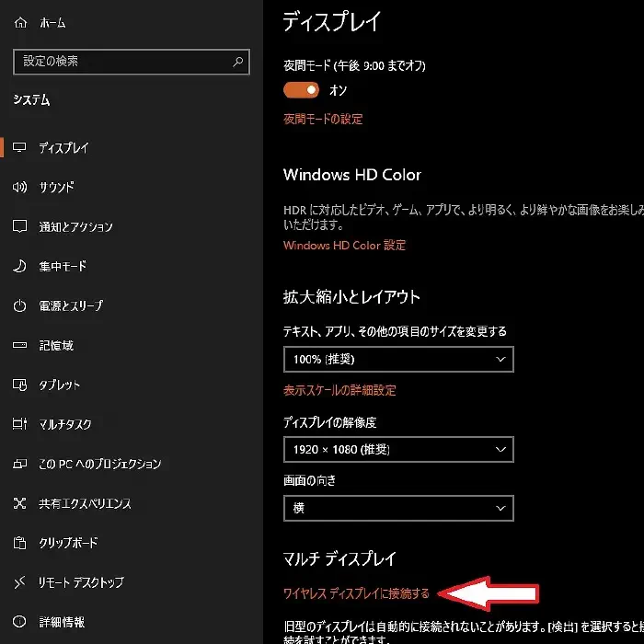Turn off the 夜間モード toggle switch

(301, 90)
